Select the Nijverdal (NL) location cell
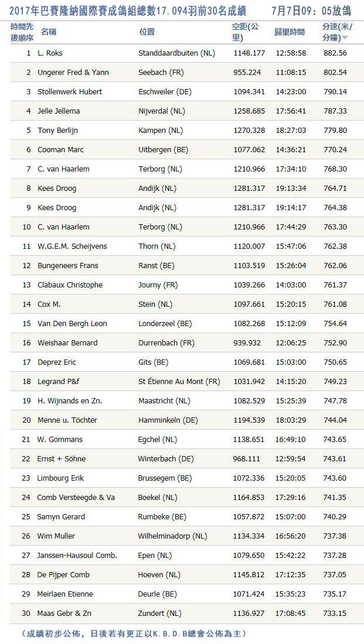The height and width of the screenshot is (644, 364). tap(161, 111)
